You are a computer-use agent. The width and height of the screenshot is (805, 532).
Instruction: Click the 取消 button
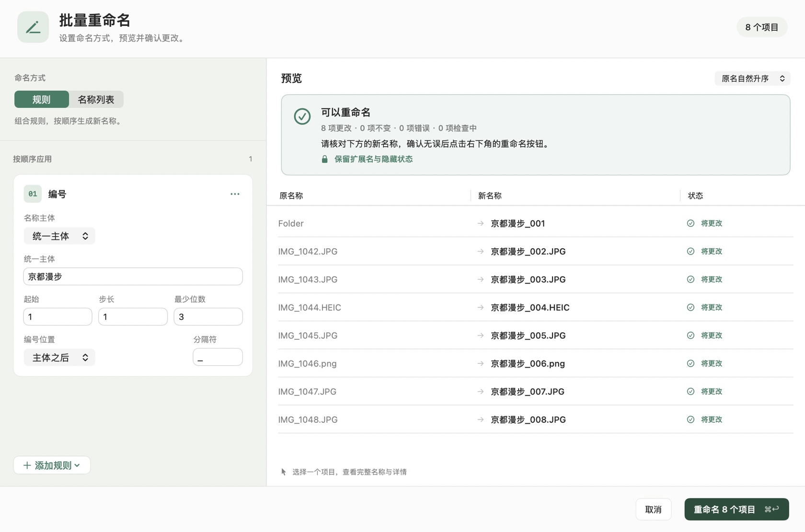coord(654,509)
